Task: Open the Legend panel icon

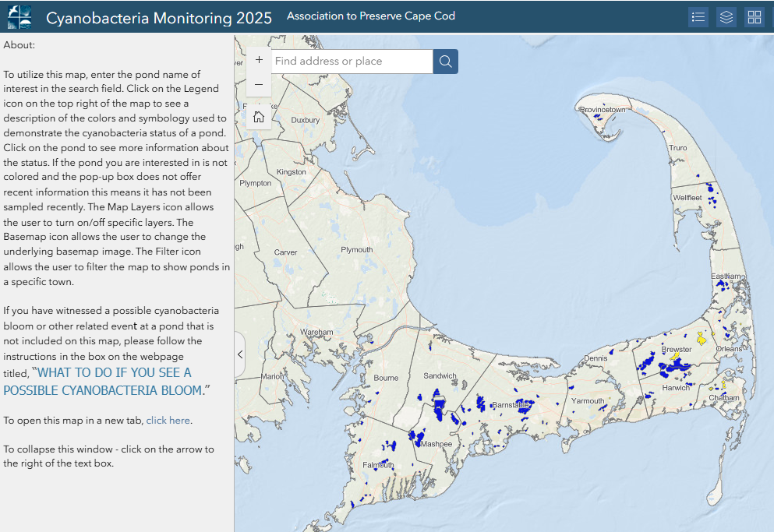Action: tap(698, 17)
